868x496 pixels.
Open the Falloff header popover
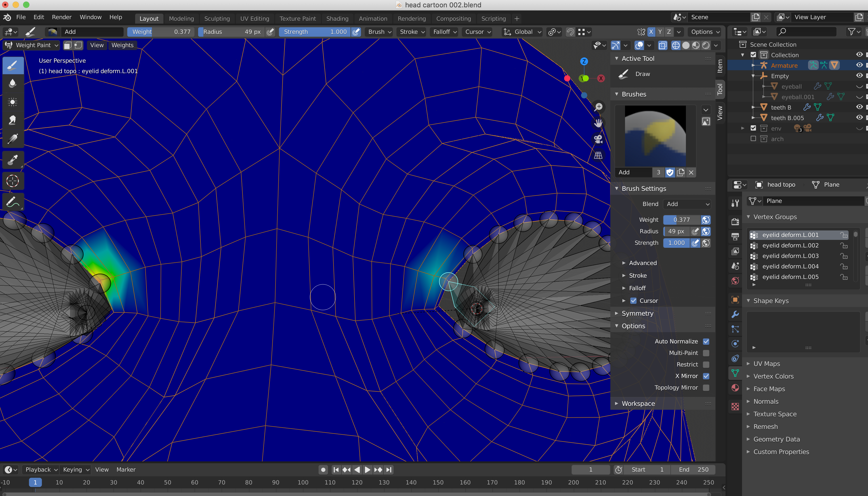coord(445,32)
